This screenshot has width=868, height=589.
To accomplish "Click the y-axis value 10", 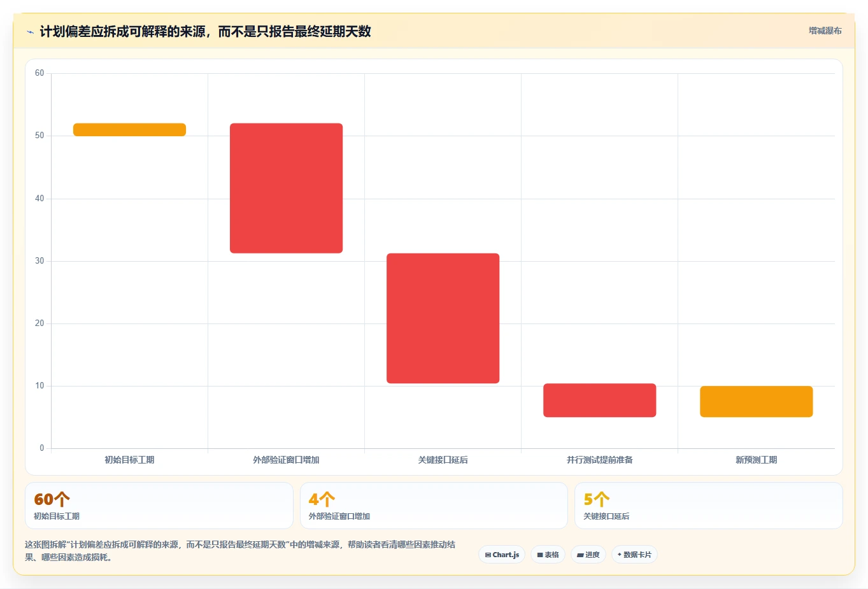I will pyautogui.click(x=39, y=386).
